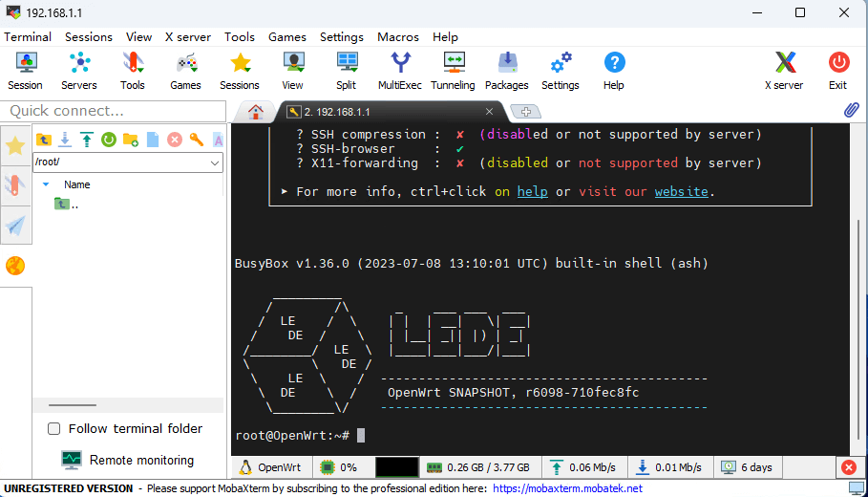Enable Follow terminal folder checkbox
This screenshot has width=868, height=497.
tap(53, 429)
